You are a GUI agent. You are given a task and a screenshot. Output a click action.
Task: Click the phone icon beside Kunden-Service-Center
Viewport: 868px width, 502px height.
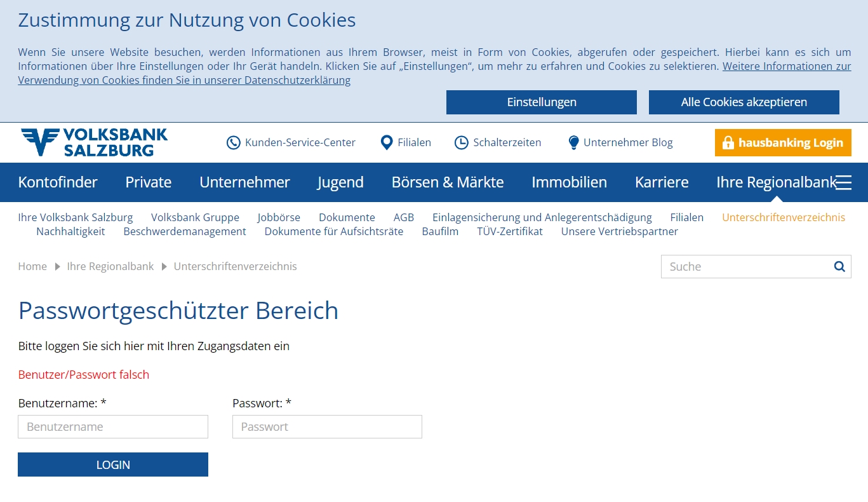(x=234, y=142)
